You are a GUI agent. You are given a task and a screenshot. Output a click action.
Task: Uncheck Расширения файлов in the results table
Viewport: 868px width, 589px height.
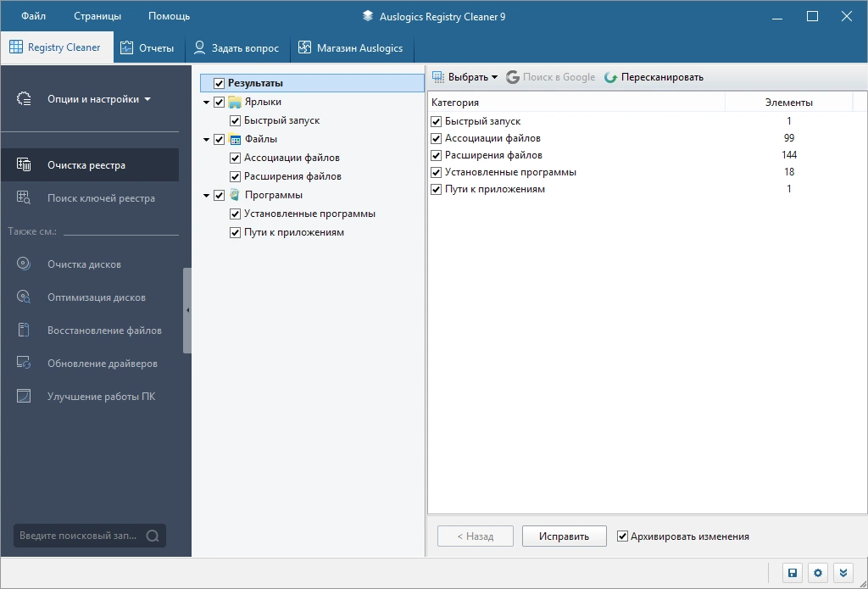click(x=437, y=156)
